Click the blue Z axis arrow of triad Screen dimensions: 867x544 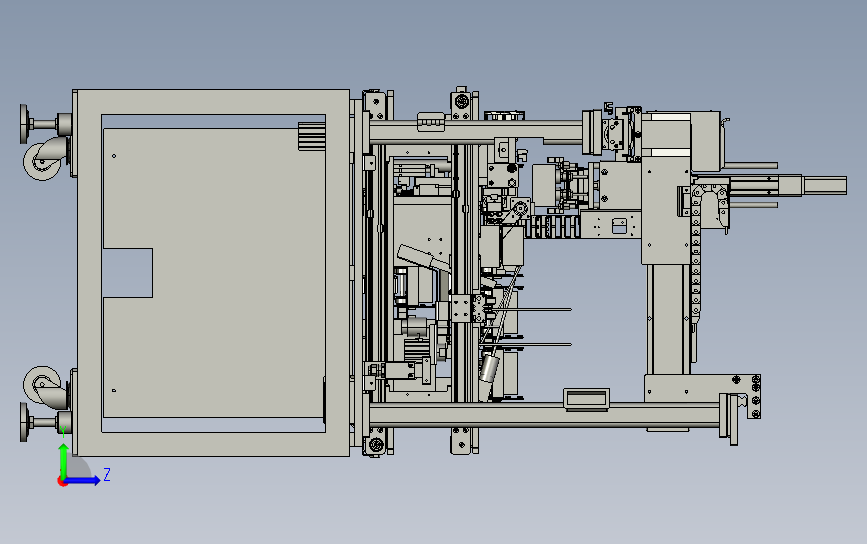click(x=83, y=480)
